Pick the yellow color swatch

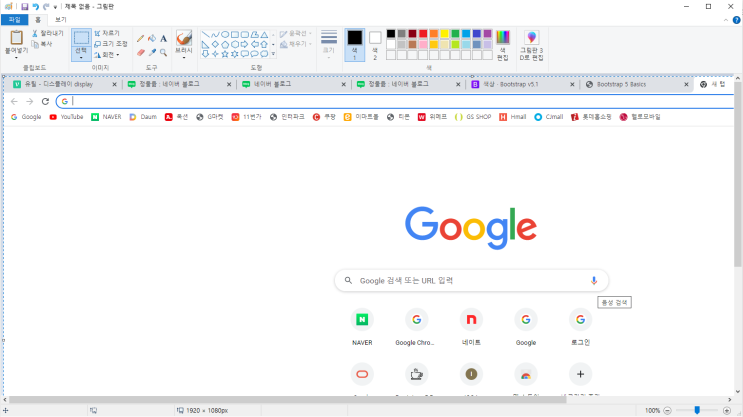tap(444, 33)
